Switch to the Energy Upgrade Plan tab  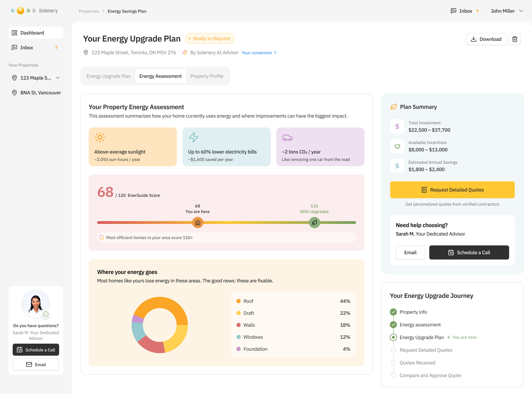point(108,76)
